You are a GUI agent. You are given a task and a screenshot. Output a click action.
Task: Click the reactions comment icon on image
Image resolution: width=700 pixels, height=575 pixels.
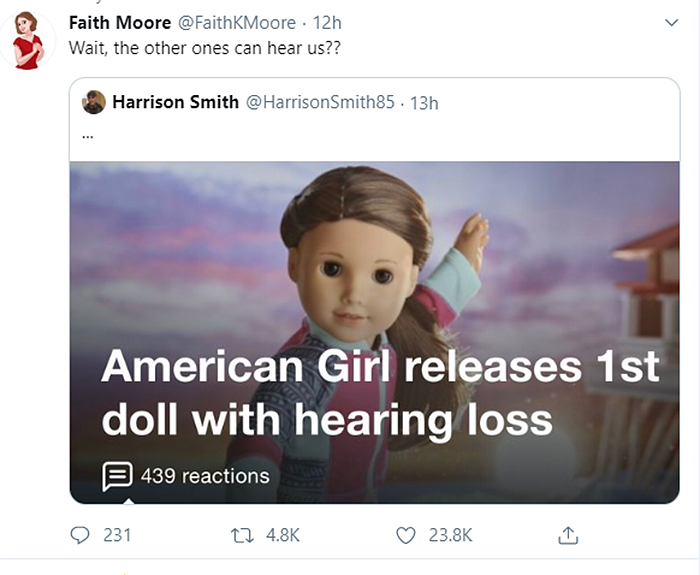[118, 476]
